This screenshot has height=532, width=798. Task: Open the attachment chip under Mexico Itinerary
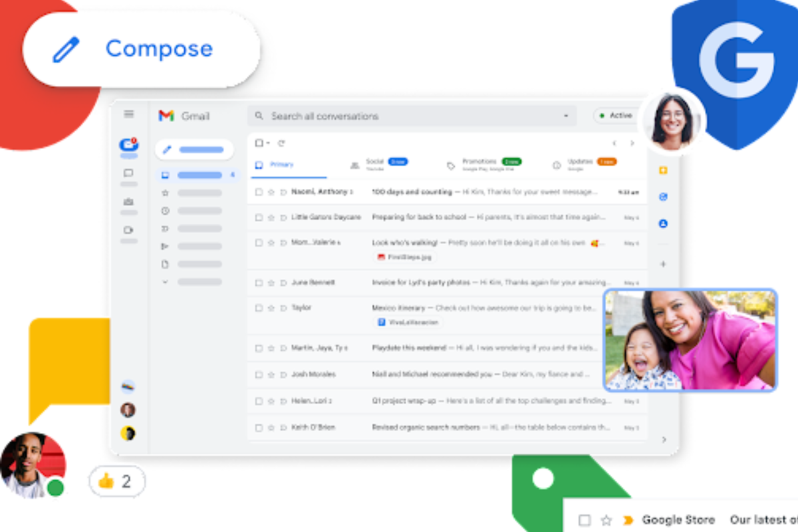407,322
